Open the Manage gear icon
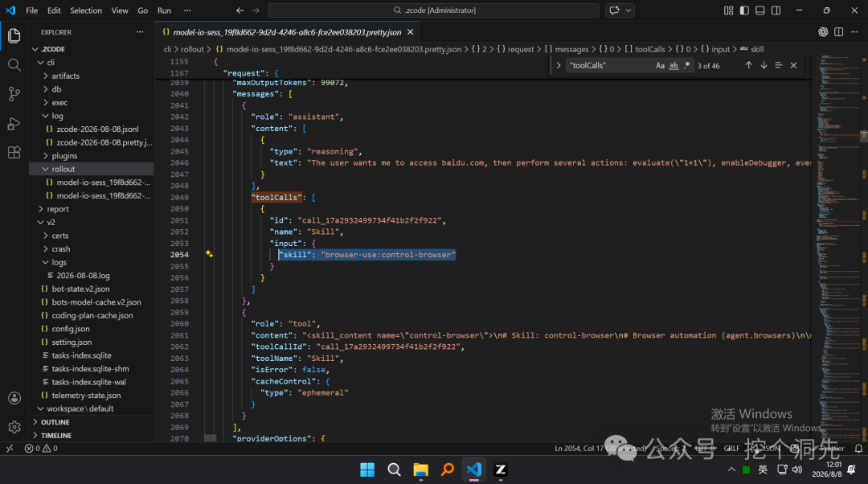868x484 pixels. pyautogui.click(x=14, y=427)
